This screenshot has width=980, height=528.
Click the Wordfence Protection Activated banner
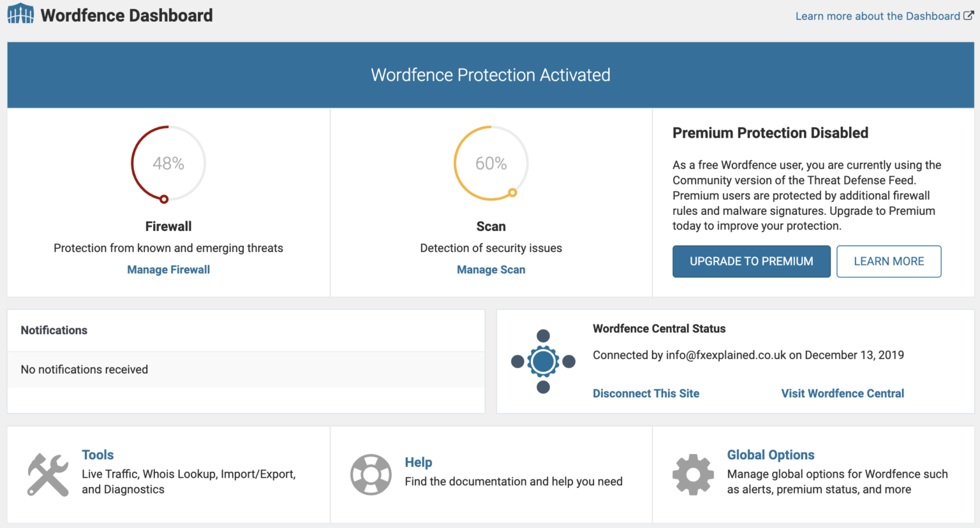pyautogui.click(x=490, y=75)
